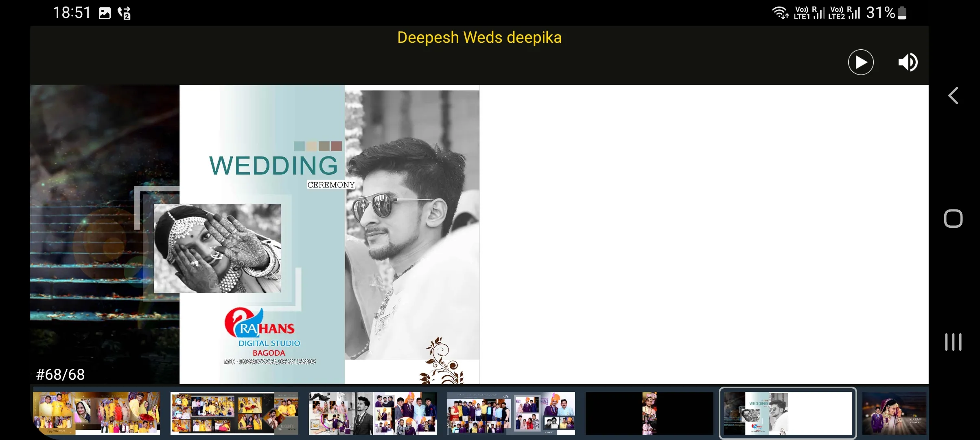Open the night couple portrait thumbnail

(x=895, y=413)
